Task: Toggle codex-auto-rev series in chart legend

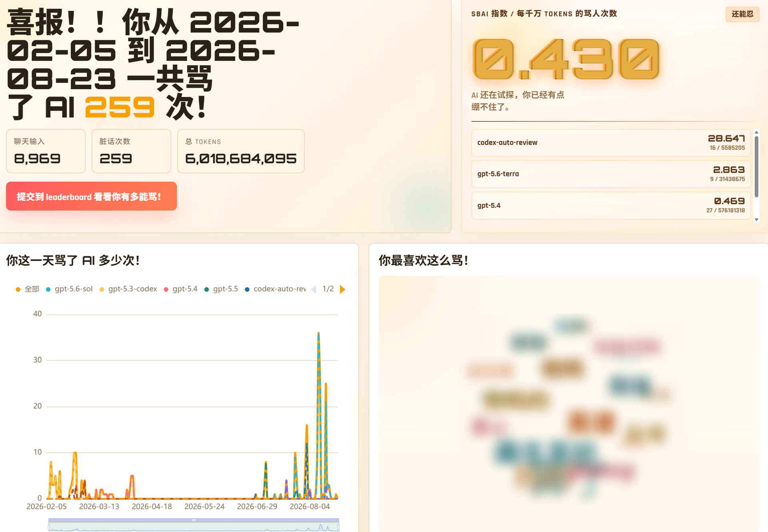Action: pos(275,289)
